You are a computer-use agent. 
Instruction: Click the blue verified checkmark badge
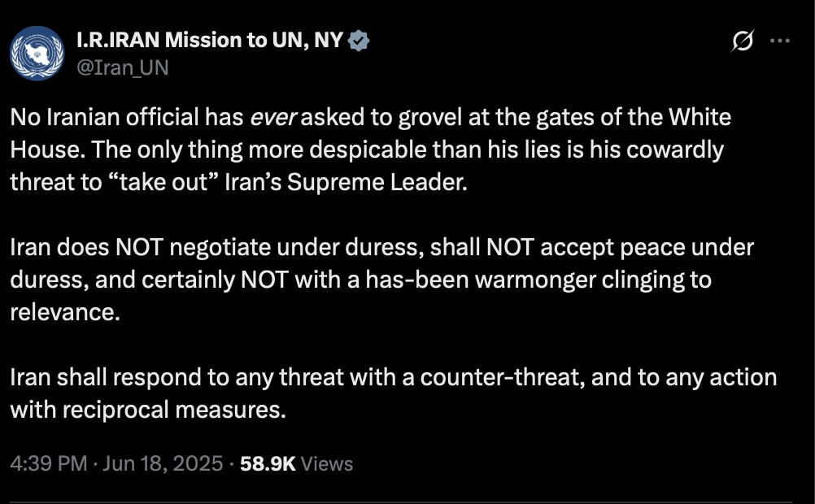point(359,41)
